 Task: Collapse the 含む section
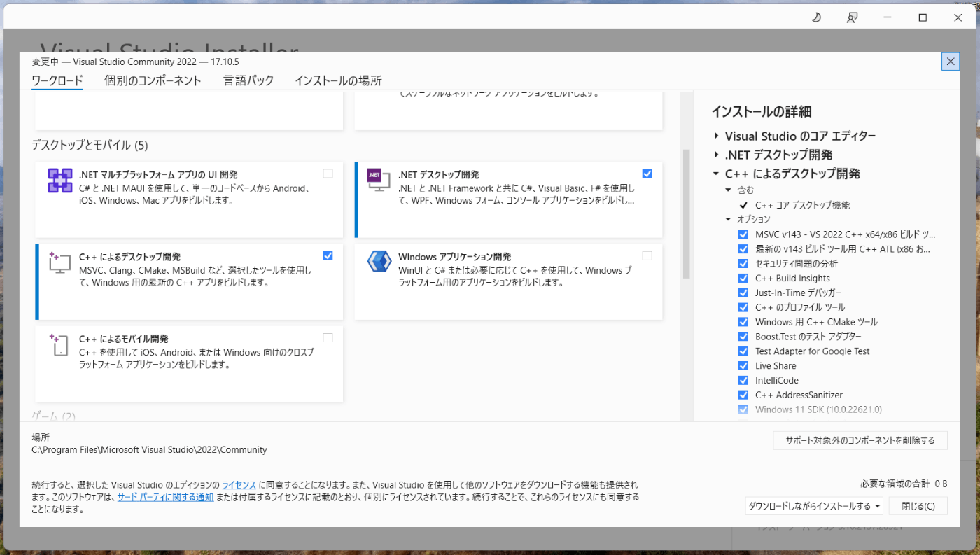click(x=728, y=190)
